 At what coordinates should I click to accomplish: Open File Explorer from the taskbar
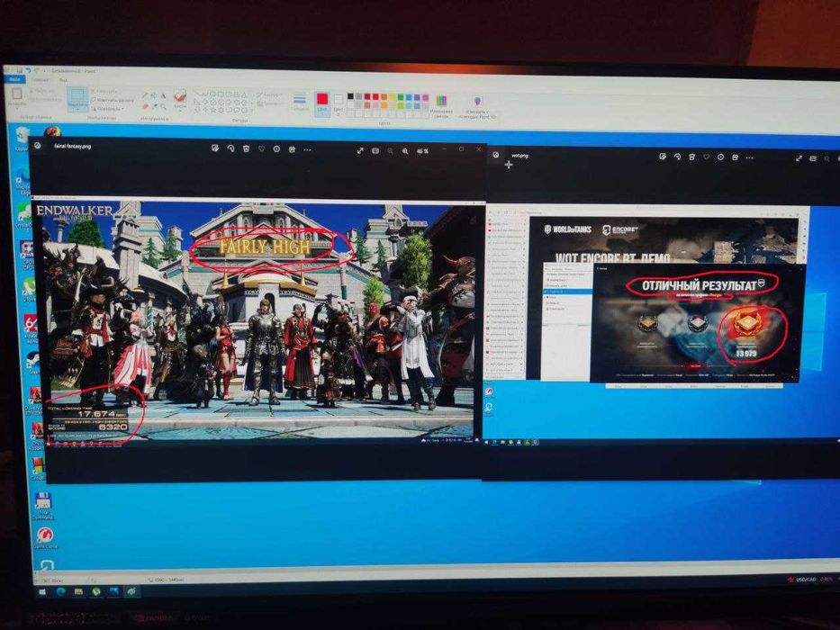tap(78, 591)
